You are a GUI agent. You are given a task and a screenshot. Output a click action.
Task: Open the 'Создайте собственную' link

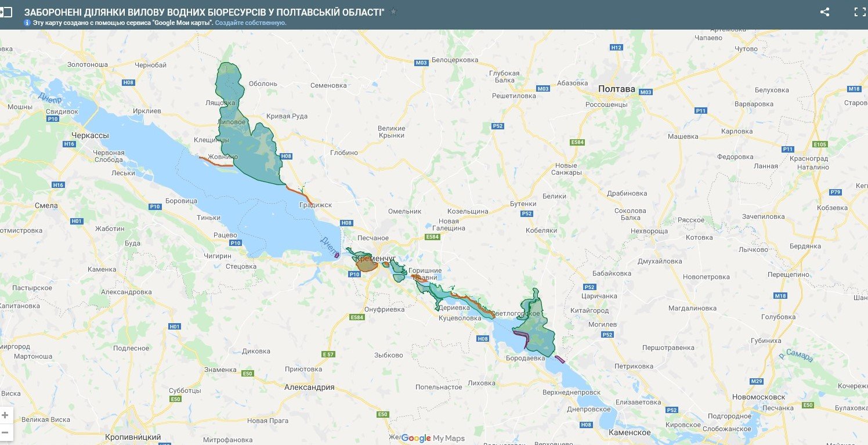click(251, 23)
